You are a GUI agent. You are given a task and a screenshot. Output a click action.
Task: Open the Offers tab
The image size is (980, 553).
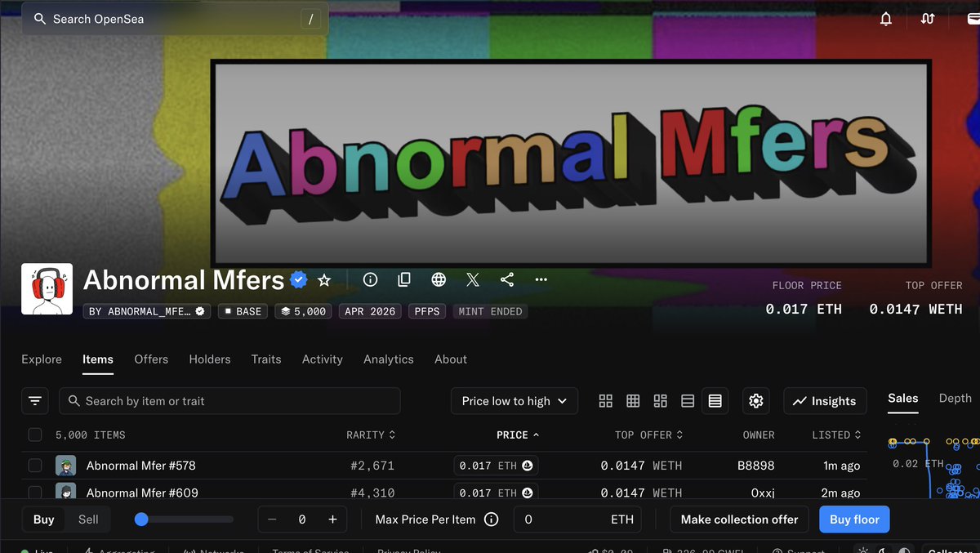[x=151, y=359]
